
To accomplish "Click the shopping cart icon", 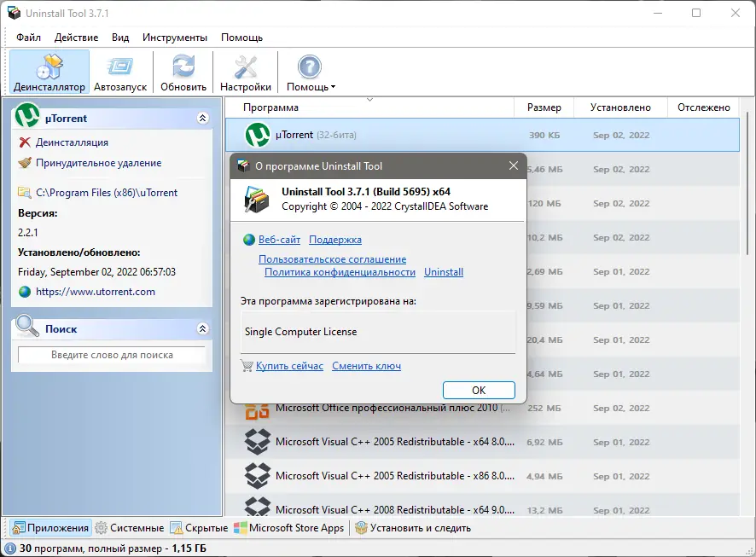I will coord(247,366).
